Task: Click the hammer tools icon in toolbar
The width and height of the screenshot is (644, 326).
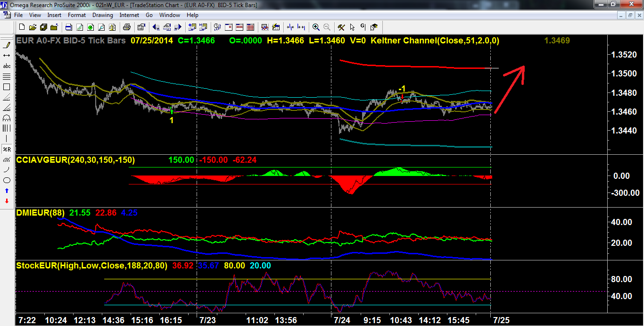Action: (341, 27)
